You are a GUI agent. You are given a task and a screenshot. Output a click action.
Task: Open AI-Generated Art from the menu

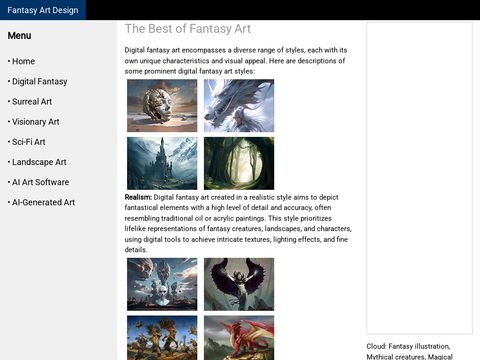tap(43, 202)
